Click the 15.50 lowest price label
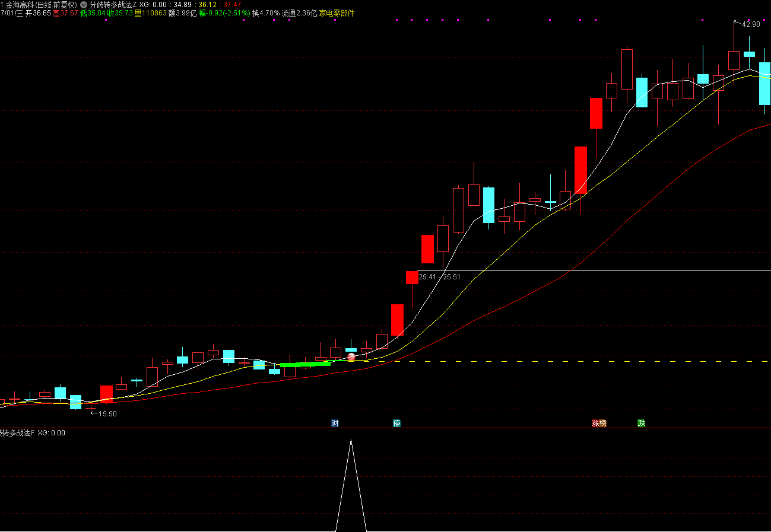Viewport: 771px width, 532px height. pyautogui.click(x=107, y=414)
